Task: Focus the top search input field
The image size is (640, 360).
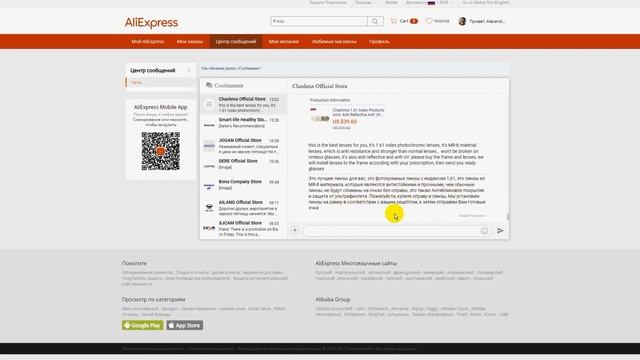Action: (319, 21)
